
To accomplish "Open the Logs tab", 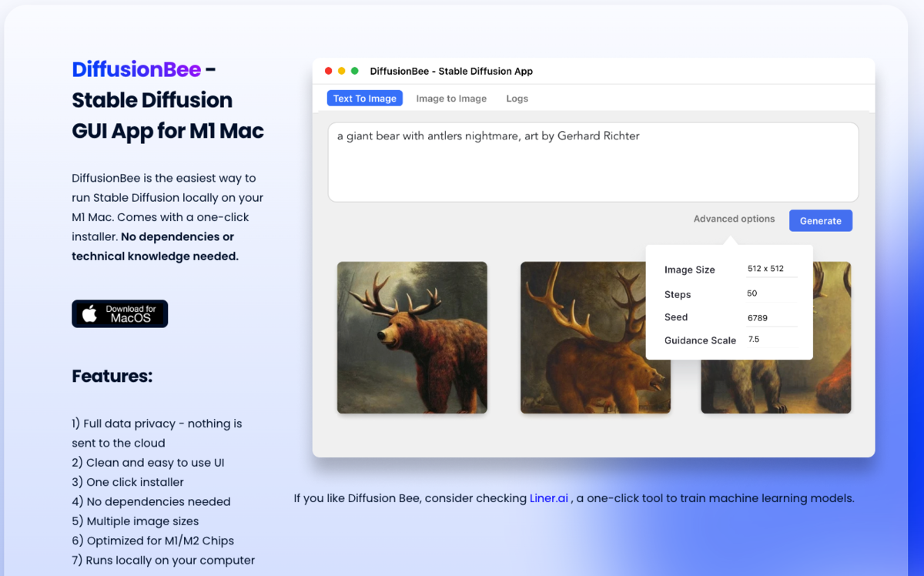I will 517,98.
